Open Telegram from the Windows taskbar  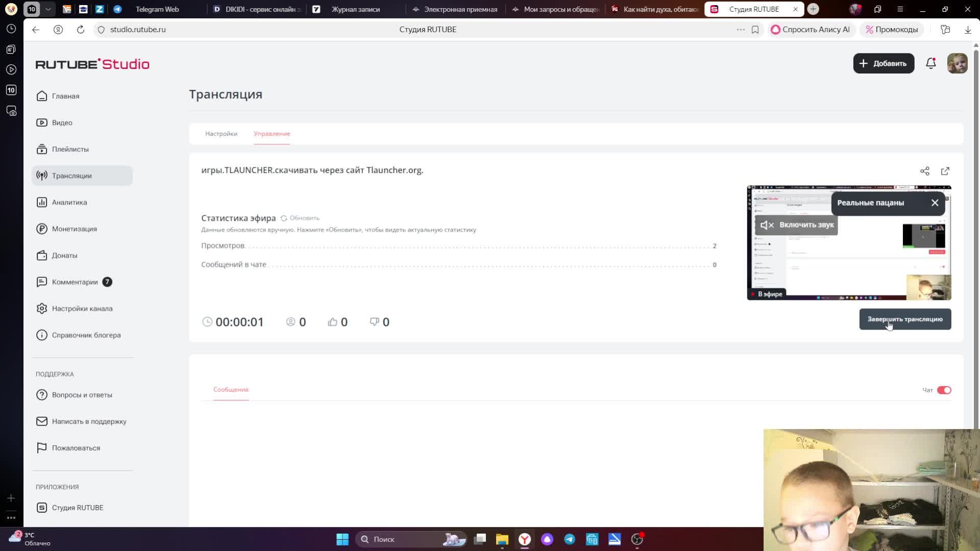570,539
